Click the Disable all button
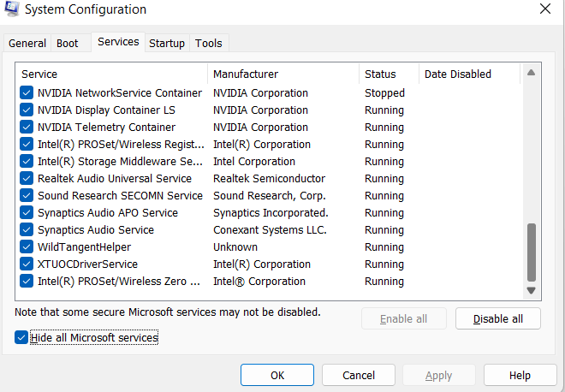Viewport: 565px width, 392px height. (x=498, y=319)
